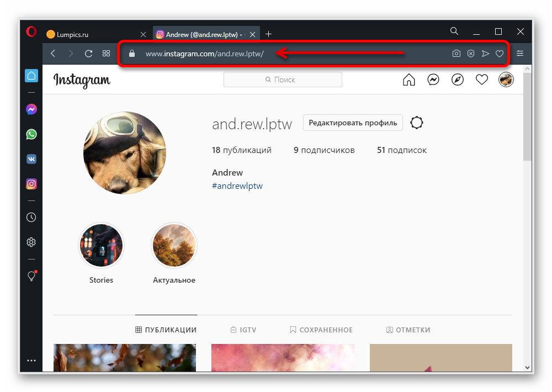Click the Поиск search field
The width and height of the screenshot is (552, 392).
283,80
